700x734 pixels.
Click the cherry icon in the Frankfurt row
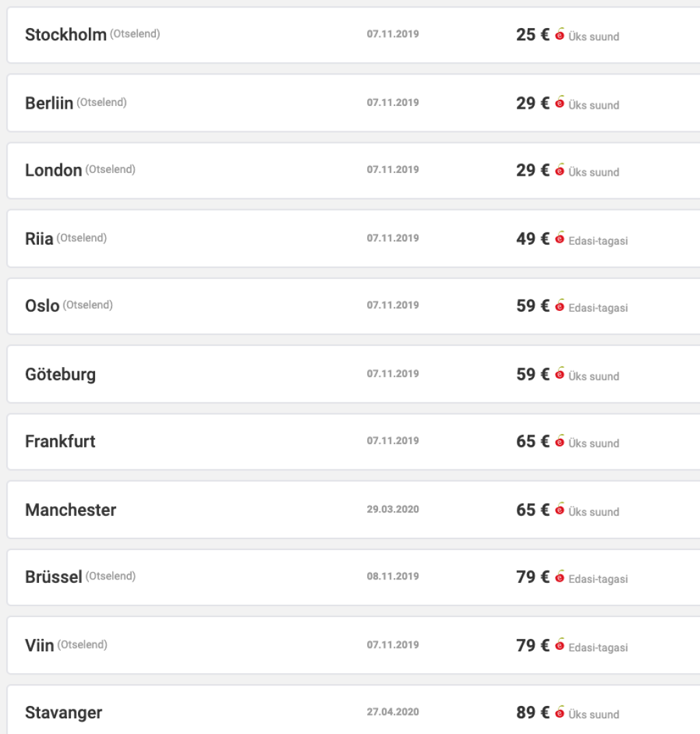(560, 441)
